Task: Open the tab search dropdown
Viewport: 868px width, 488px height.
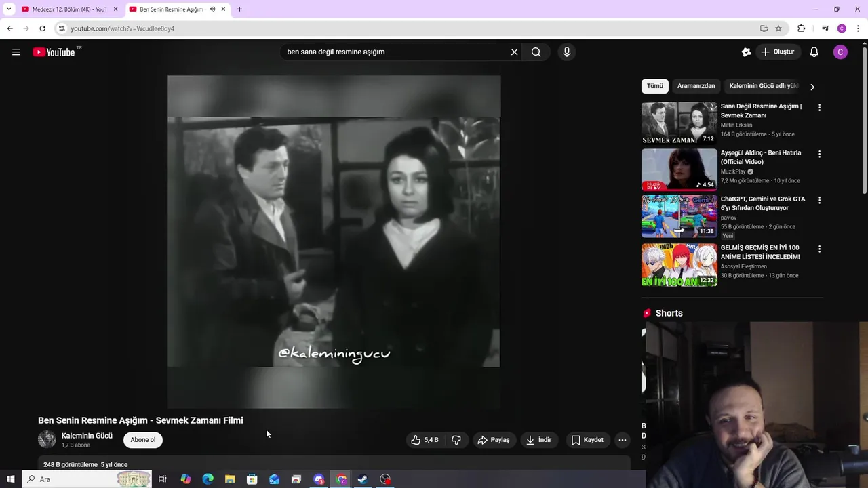Action: pos(9,9)
